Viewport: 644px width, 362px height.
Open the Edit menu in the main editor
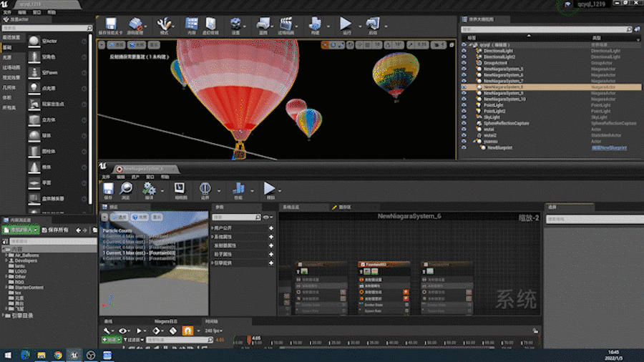pyautogui.click(x=21, y=12)
